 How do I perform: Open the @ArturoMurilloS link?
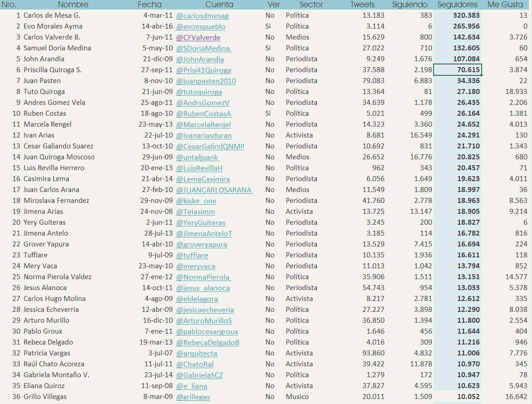[204, 320]
